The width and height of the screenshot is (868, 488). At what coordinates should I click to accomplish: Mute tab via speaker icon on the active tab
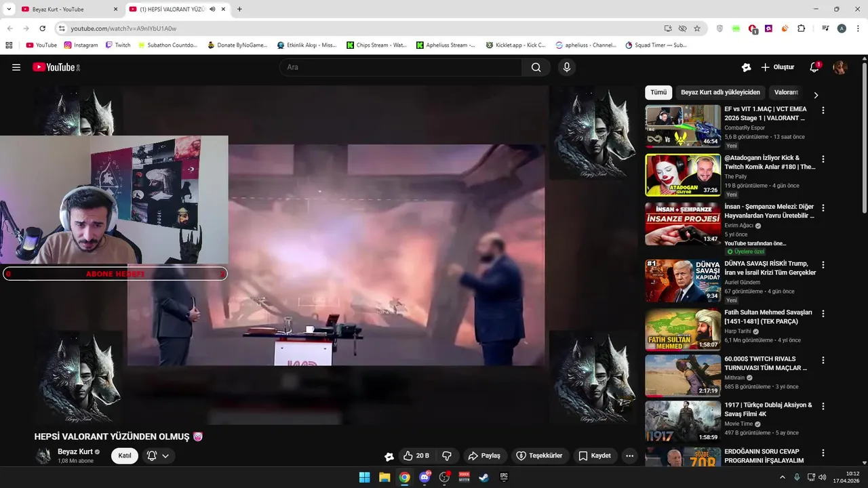(x=212, y=9)
